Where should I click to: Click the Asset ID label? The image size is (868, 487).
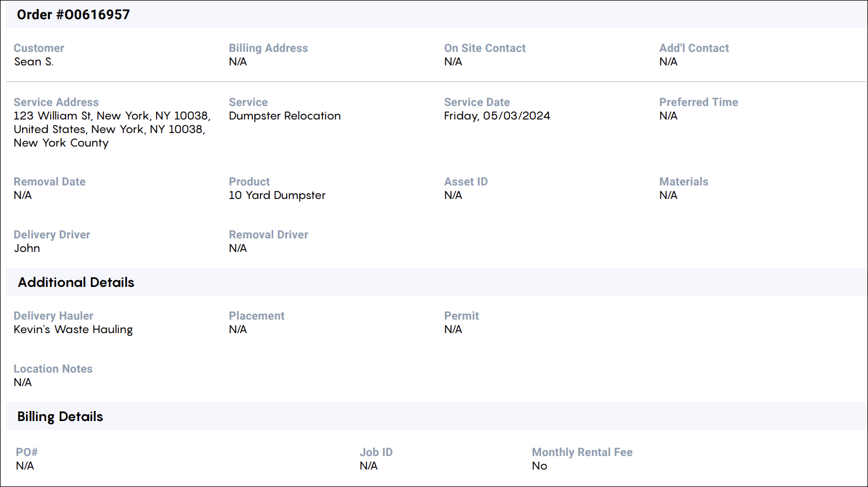pyautogui.click(x=466, y=182)
